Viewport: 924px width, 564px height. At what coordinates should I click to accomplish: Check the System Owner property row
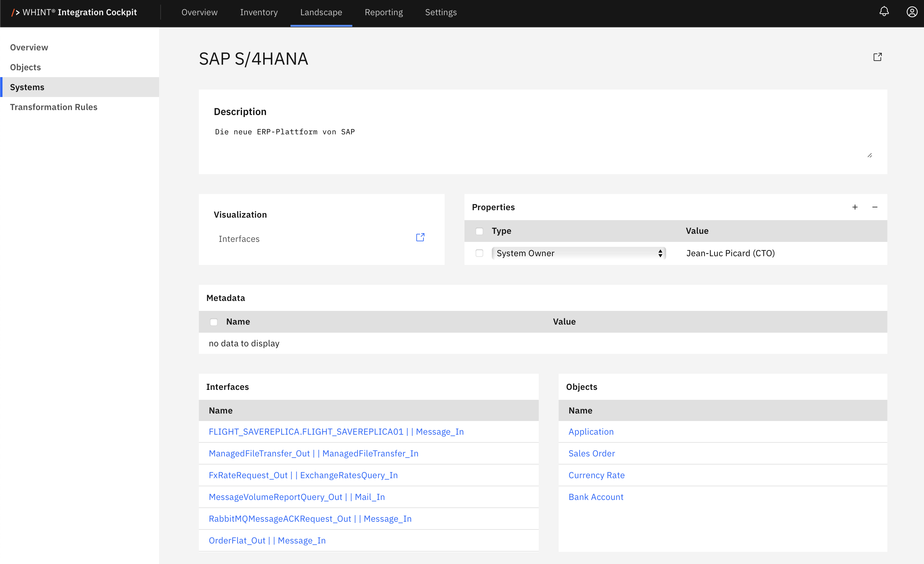(479, 253)
